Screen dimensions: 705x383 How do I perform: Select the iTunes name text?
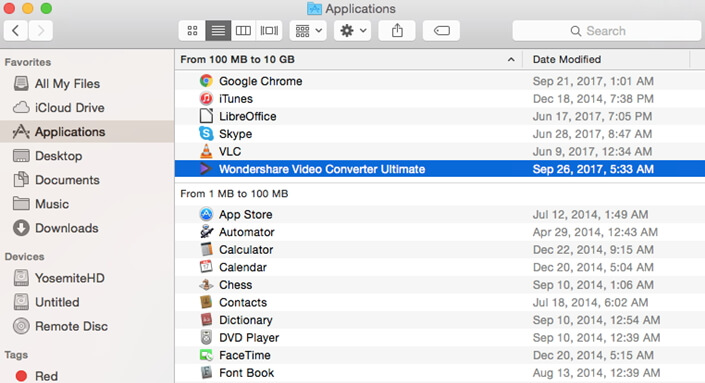236,99
